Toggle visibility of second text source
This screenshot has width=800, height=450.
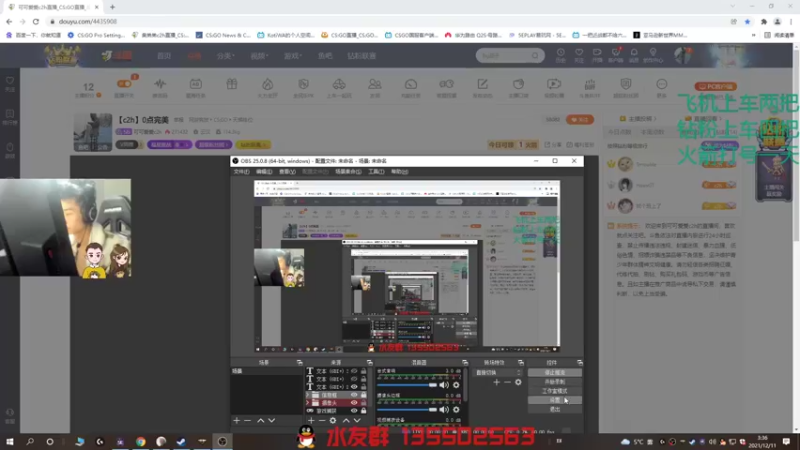point(354,379)
